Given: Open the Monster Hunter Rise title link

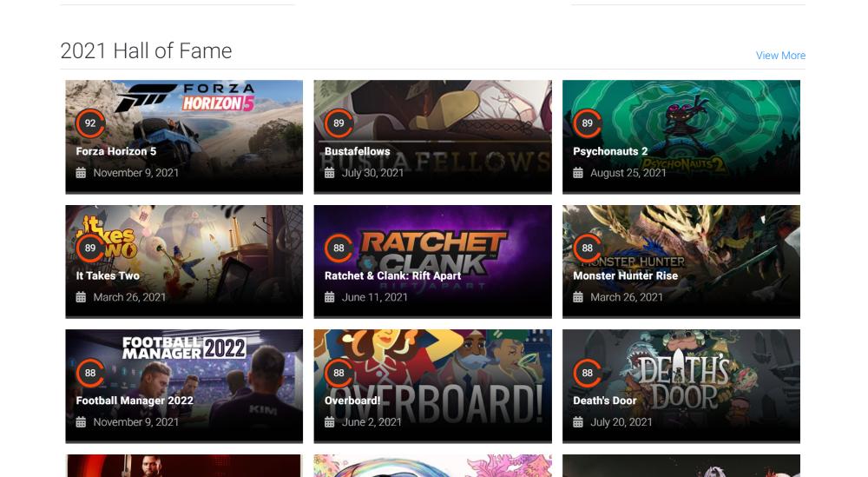Looking at the screenshot, I should coord(626,276).
